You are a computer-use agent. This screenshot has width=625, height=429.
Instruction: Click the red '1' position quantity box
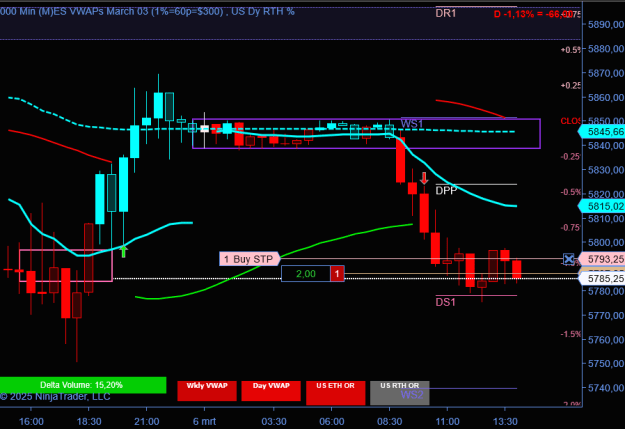(x=337, y=274)
